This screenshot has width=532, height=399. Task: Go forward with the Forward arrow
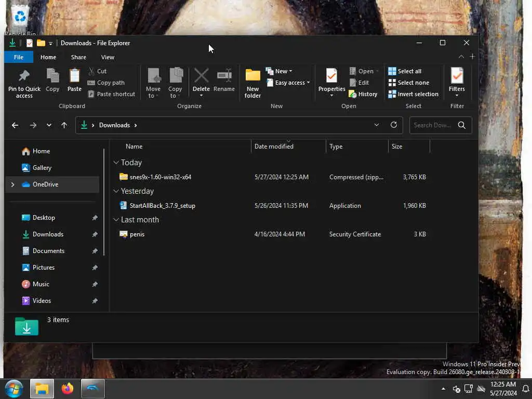[x=33, y=125]
